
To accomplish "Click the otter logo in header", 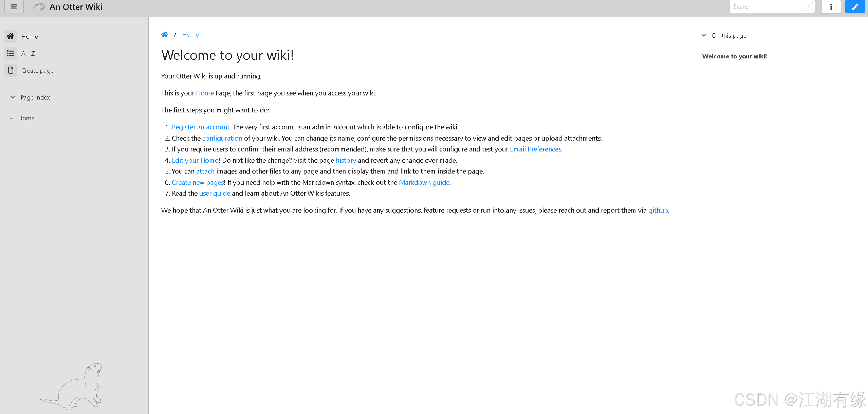I will [x=39, y=7].
